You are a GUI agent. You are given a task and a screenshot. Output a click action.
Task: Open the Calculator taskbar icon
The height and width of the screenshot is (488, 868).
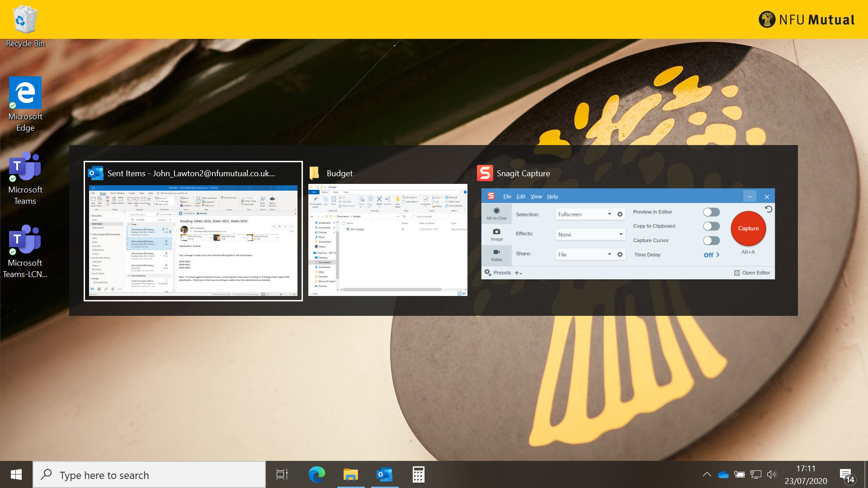pos(418,474)
